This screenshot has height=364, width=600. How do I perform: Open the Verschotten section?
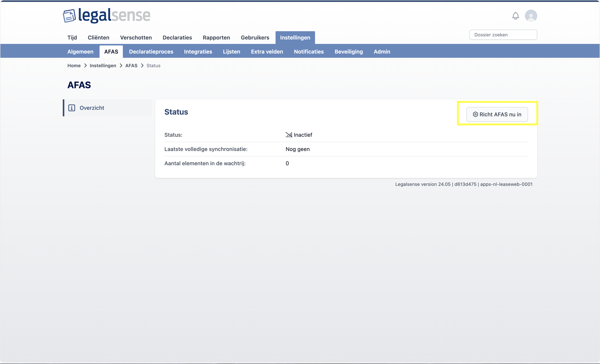click(x=136, y=38)
